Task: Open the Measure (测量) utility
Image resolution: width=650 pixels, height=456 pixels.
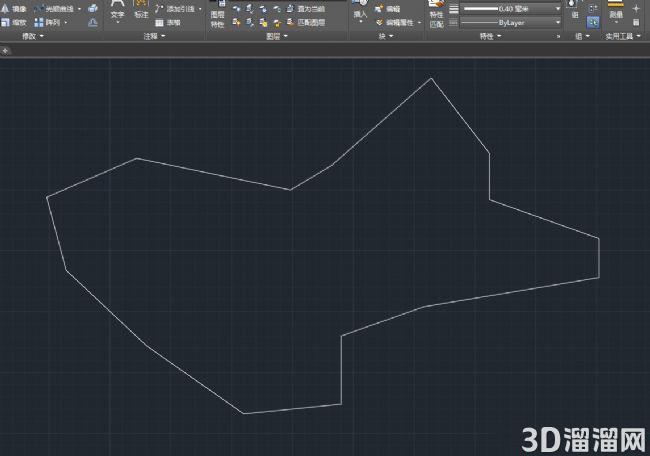Action: point(616,11)
